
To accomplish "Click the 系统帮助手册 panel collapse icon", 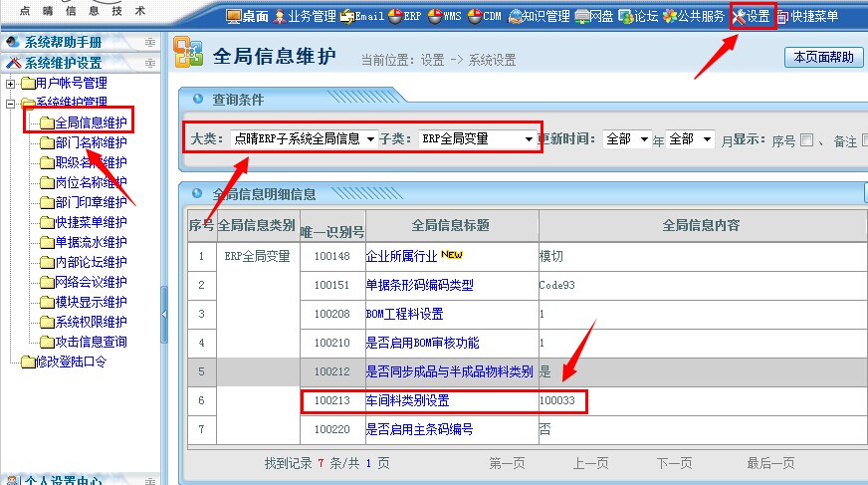I will point(150,43).
